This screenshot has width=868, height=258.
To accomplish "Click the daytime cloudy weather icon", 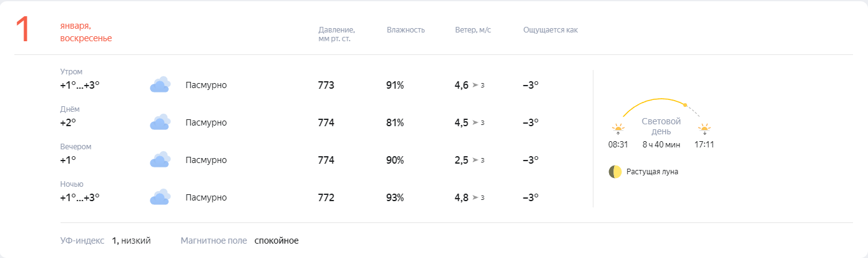I will pyautogui.click(x=160, y=122).
